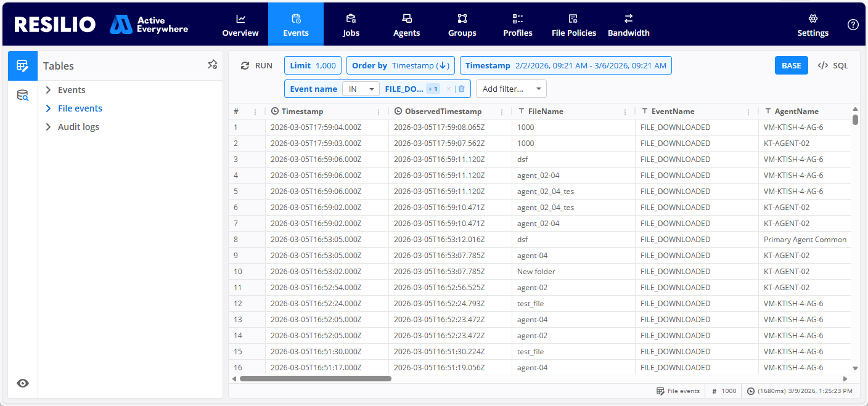The width and height of the screenshot is (868, 406).
Task: Open the Add filter dropdown
Action: click(x=511, y=89)
